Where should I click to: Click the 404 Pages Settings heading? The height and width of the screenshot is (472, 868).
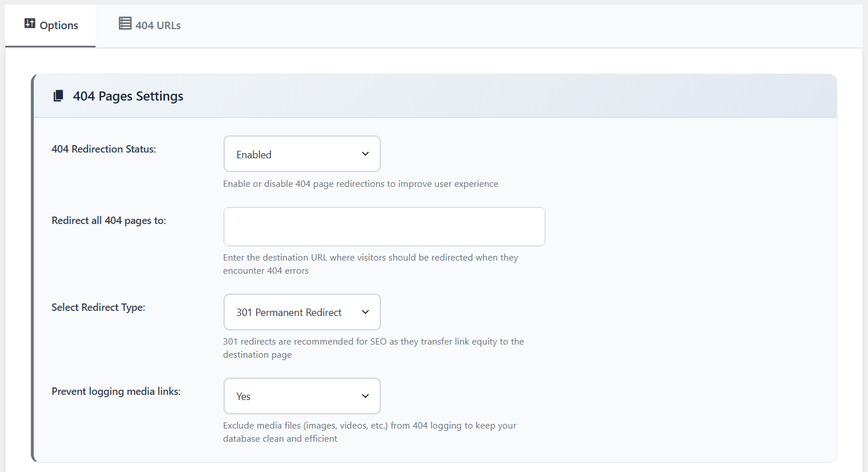point(128,96)
